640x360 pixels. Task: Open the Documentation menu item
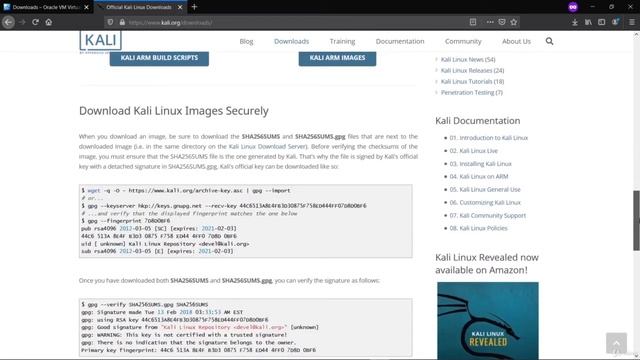pyautogui.click(x=400, y=41)
